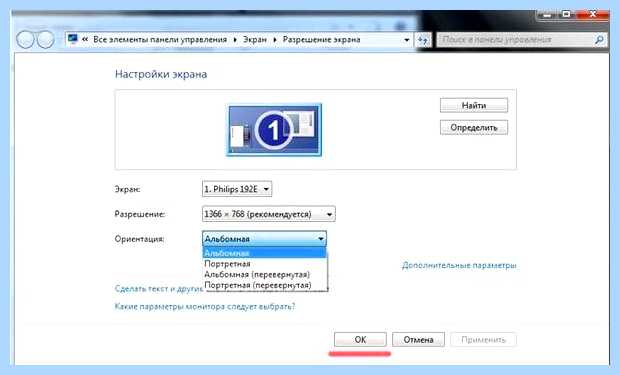Screen dimensions: 620x375
Task: Minimize the Разрешение экрана window
Action: pyautogui.click(x=547, y=15)
